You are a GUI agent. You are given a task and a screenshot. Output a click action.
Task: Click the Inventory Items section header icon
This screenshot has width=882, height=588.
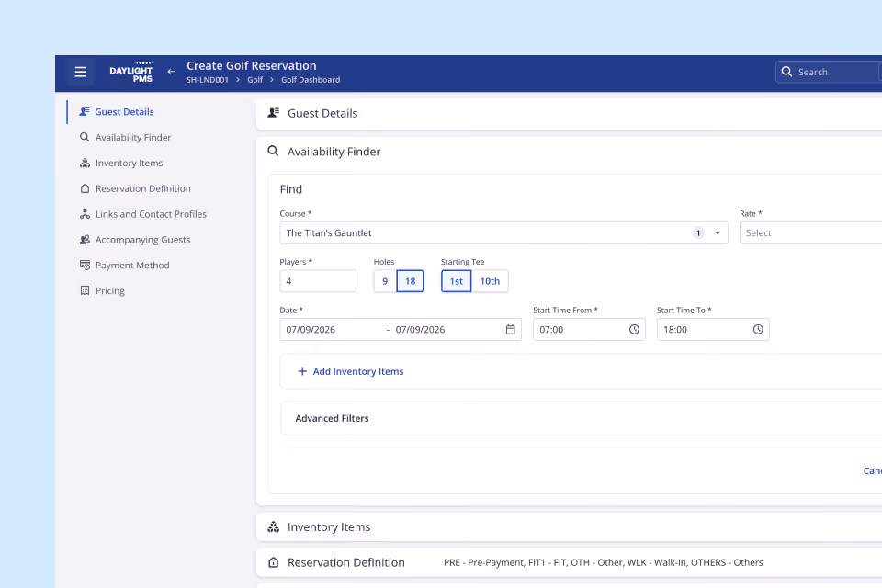274,526
